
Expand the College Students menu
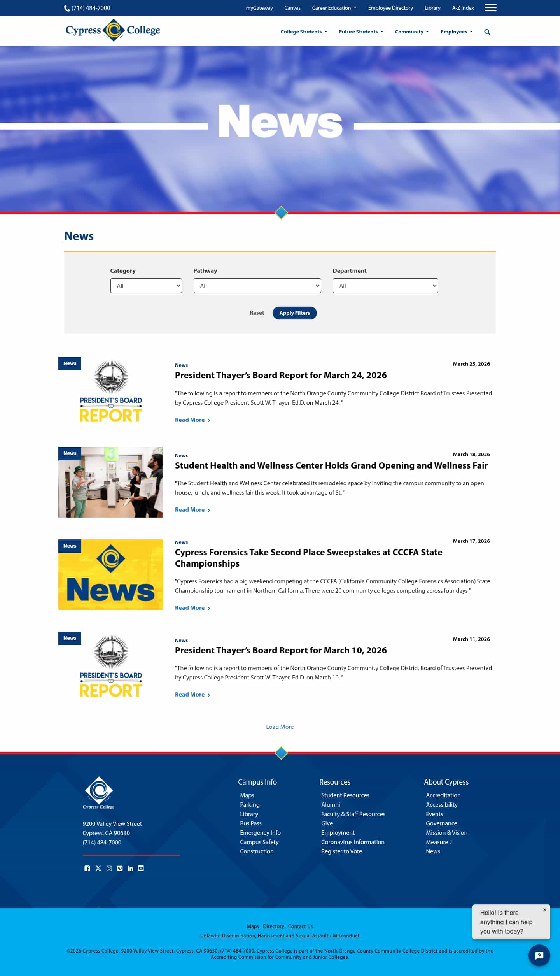coord(304,32)
